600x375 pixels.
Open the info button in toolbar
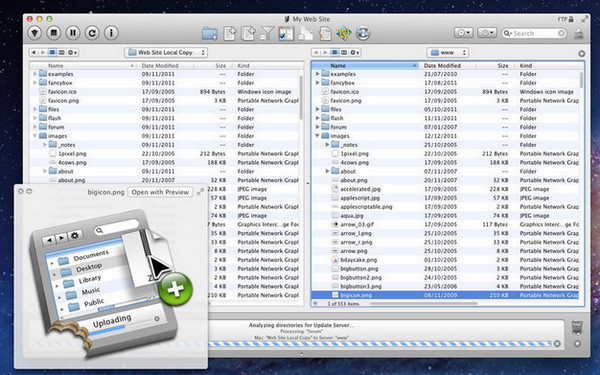pyautogui.click(x=111, y=33)
